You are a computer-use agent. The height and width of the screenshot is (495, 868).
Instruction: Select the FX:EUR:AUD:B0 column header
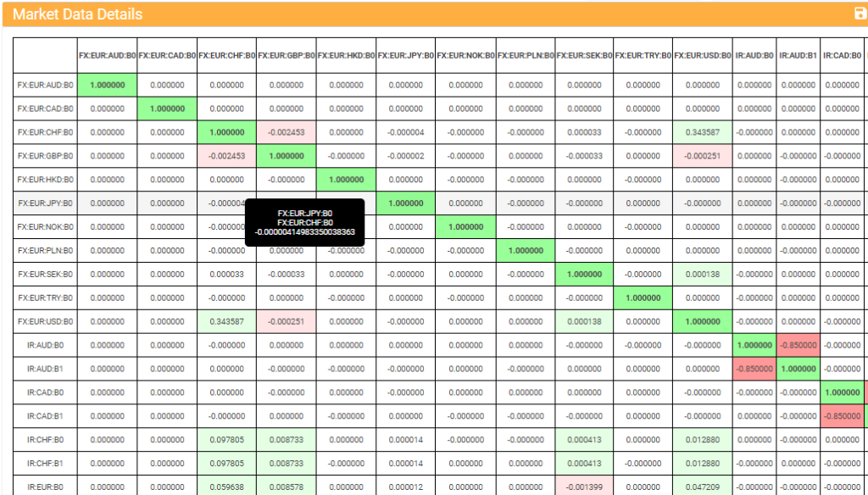click(107, 56)
